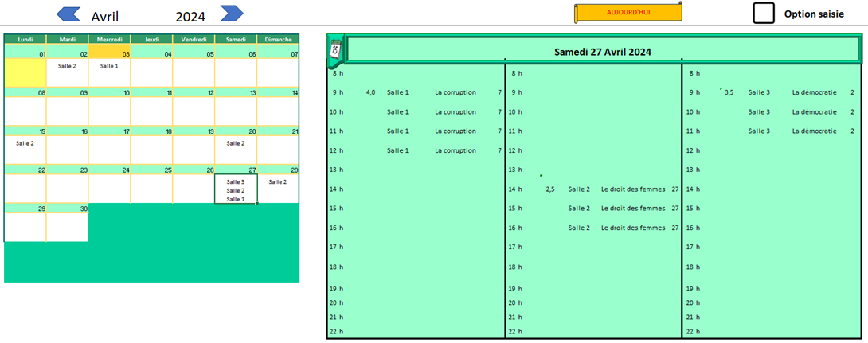The width and height of the screenshot is (868, 343).
Task: Select La démocratie at 10 h
Action: pyautogui.click(x=814, y=112)
